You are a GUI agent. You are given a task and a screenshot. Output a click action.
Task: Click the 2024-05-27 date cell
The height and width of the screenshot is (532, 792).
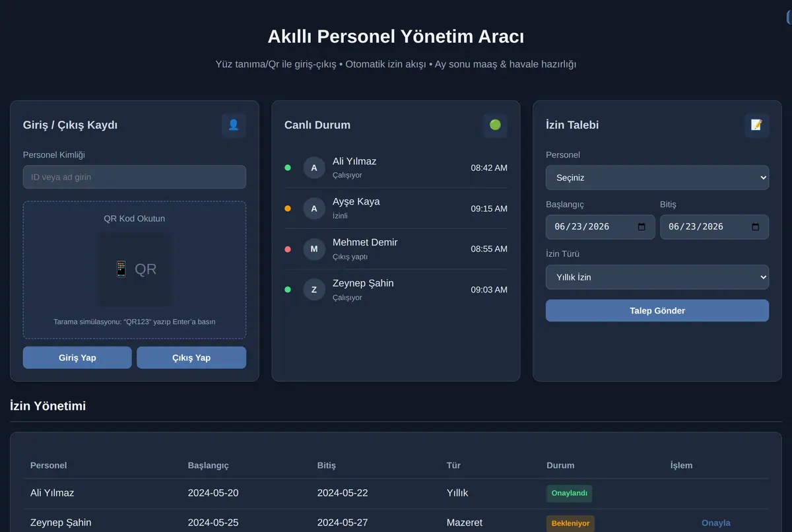pos(343,523)
